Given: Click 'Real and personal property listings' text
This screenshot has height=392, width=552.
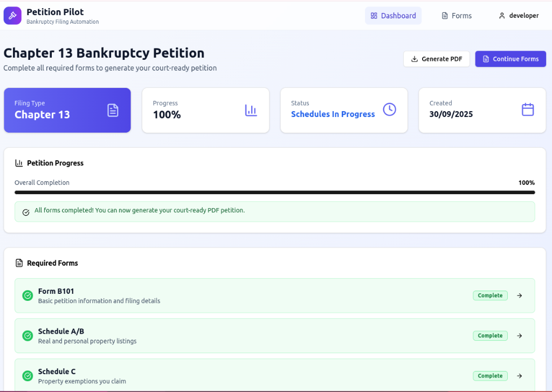Looking at the screenshot, I should (x=87, y=341).
